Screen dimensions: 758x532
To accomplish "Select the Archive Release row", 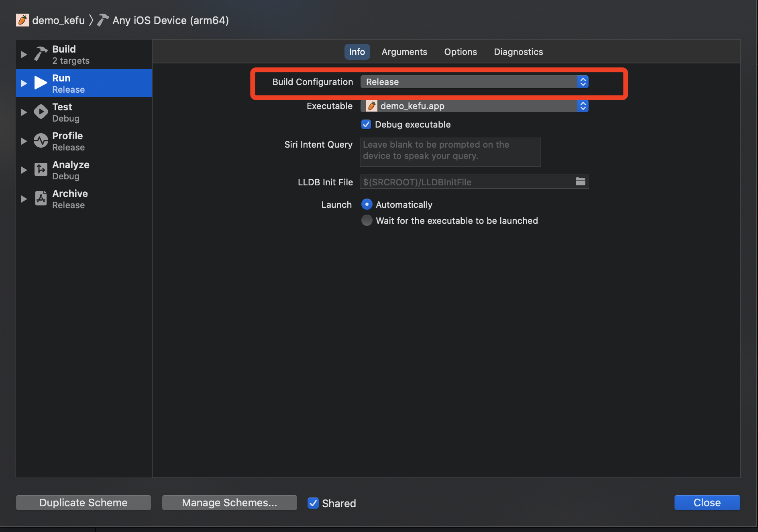I will click(x=84, y=199).
